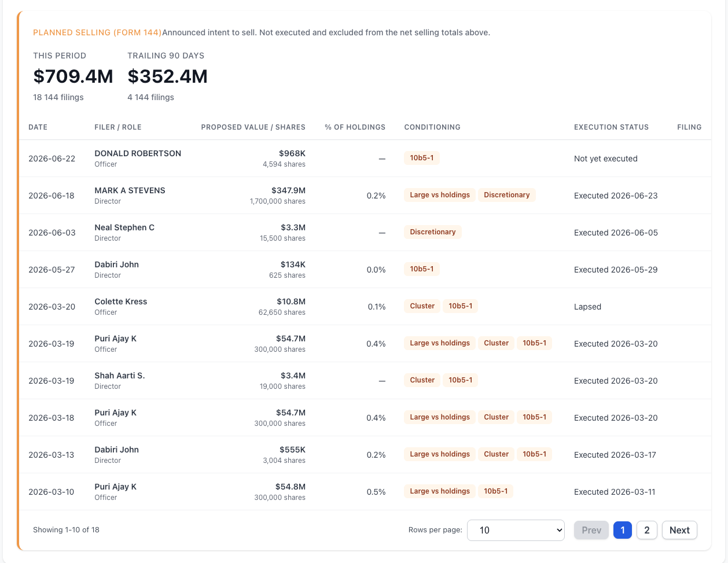This screenshot has width=728, height=563.
Task: Click the Prev pagination button
Action: 591,530
